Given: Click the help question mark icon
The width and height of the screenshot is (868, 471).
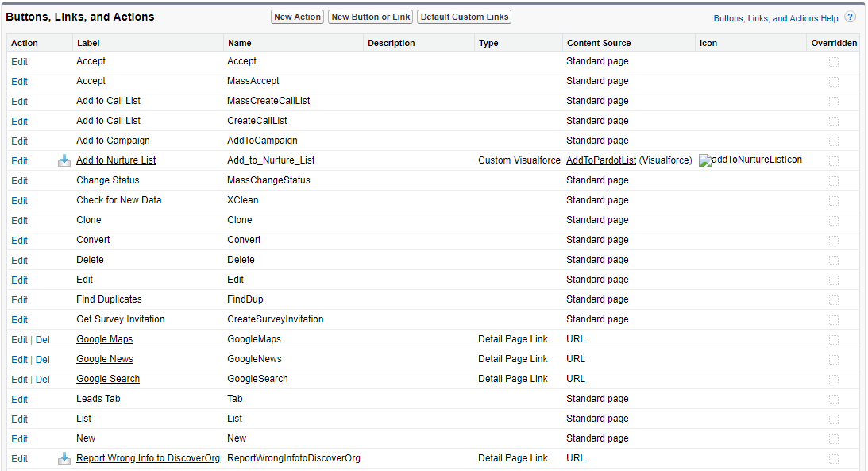Looking at the screenshot, I should tap(850, 17).
